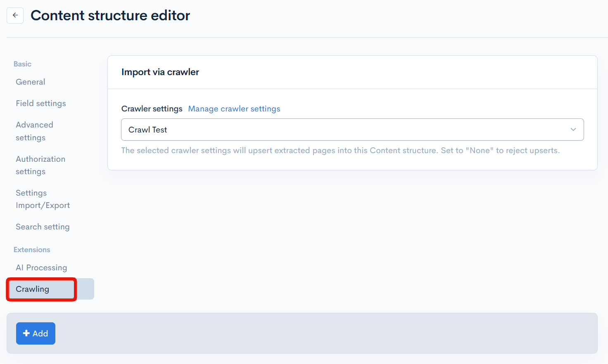Screen dimensions: 608x364
Task: Click the back arrow button
Action: (x=15, y=15)
